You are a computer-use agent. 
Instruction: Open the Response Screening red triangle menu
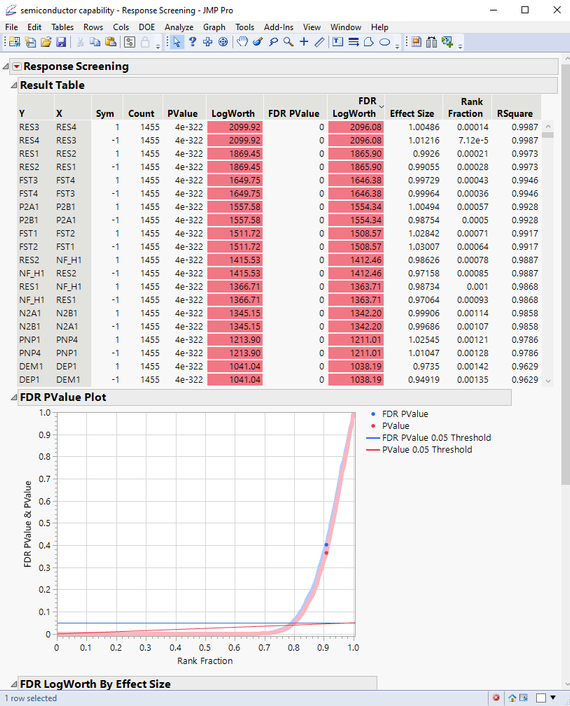coord(17,67)
